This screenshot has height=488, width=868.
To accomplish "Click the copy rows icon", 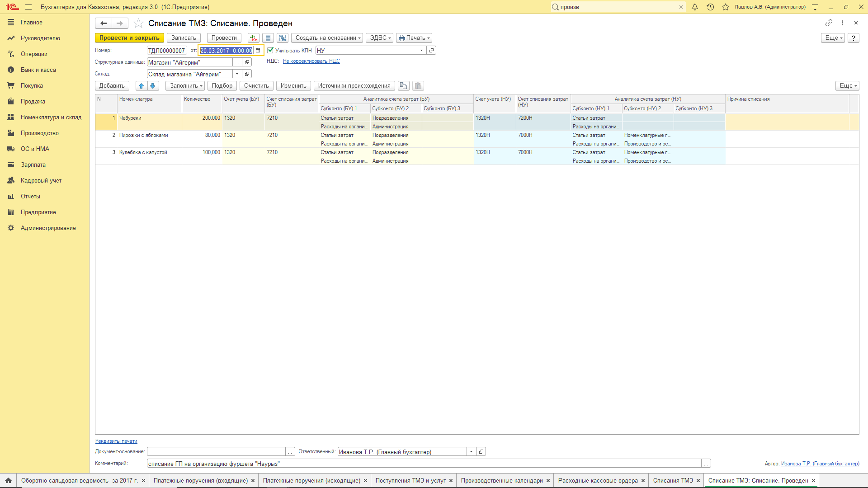I will [404, 86].
